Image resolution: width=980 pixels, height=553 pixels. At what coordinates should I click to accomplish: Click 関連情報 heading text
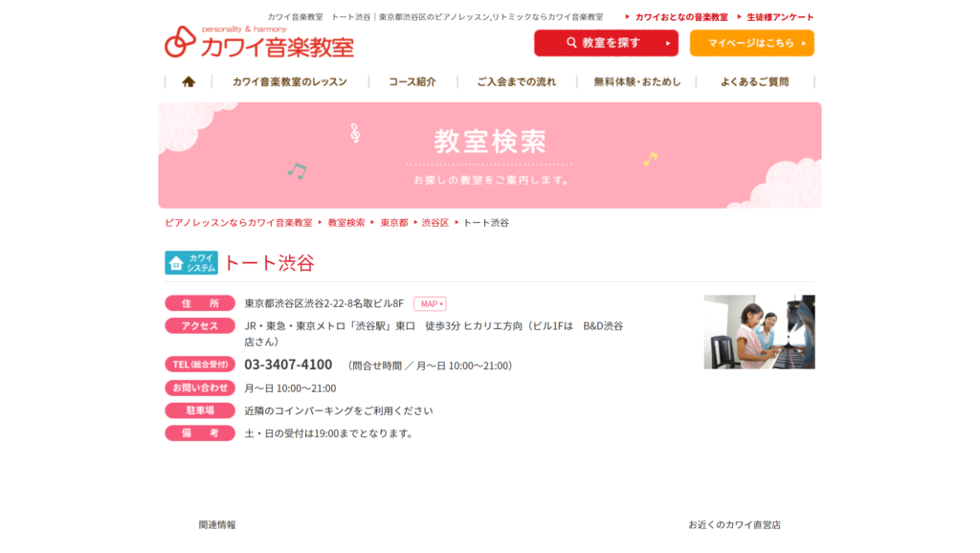(x=217, y=525)
